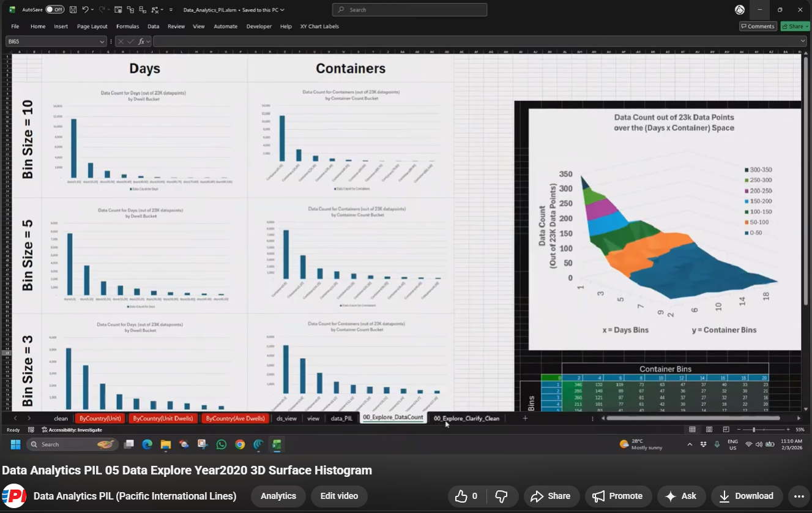This screenshot has width=812, height=513.
Task: Open the XY Chart Labels tab
Action: pos(319,26)
